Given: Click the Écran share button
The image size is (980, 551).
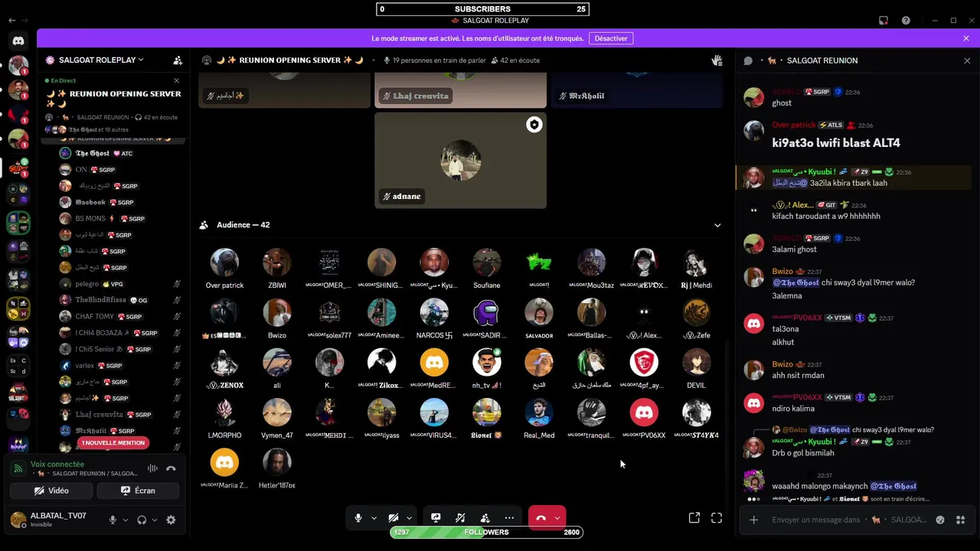Looking at the screenshot, I should tap(139, 491).
